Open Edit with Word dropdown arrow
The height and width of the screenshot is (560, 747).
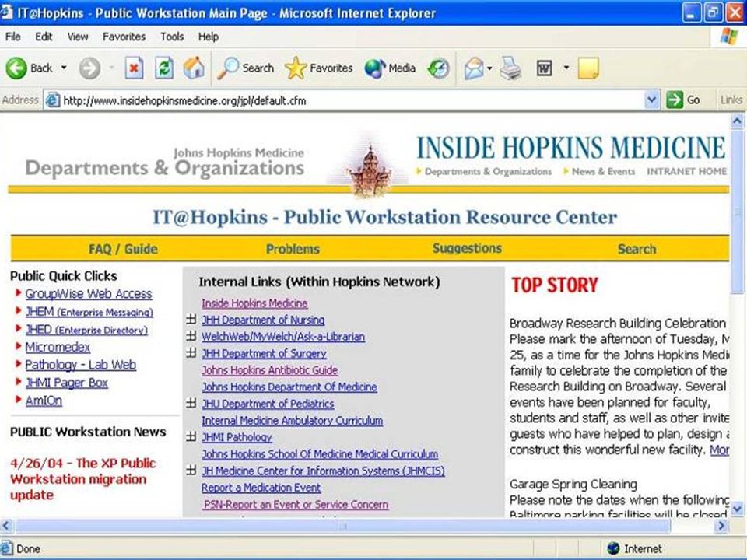point(566,68)
